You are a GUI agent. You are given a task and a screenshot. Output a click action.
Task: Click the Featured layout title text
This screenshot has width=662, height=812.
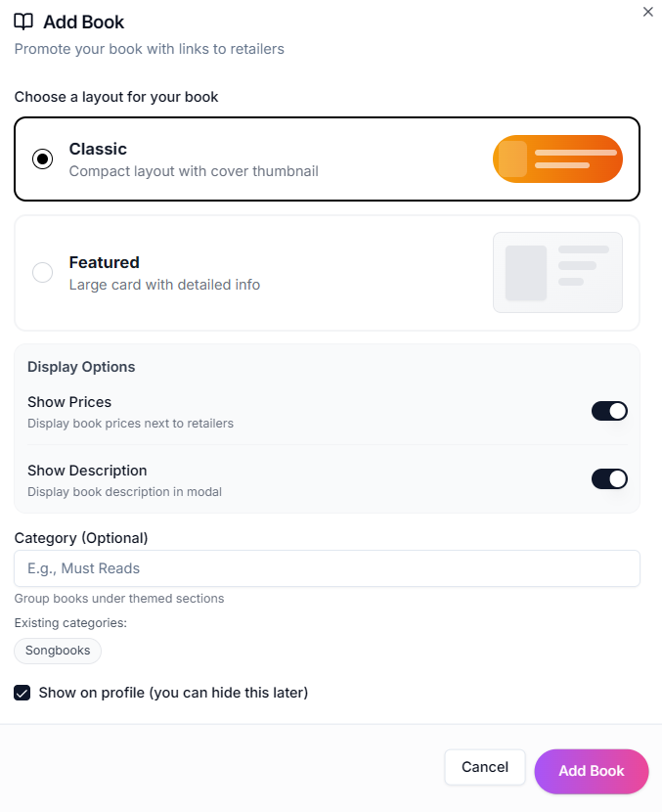coord(104,262)
